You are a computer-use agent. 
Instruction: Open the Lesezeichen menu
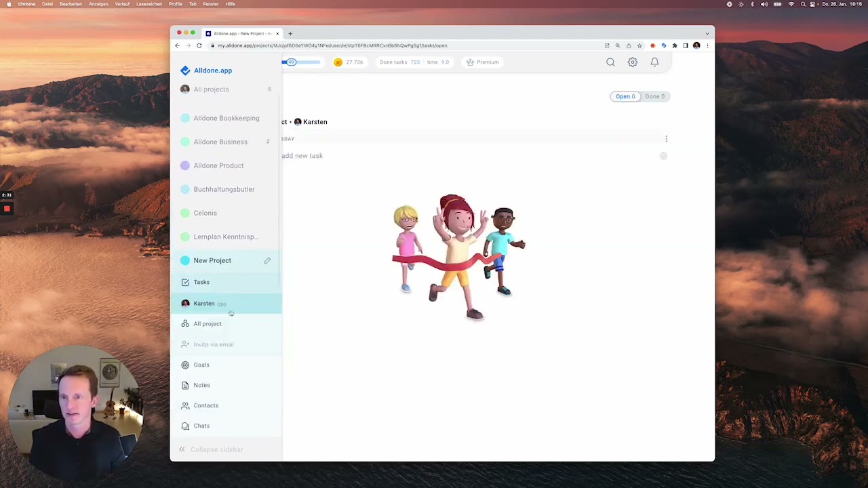click(x=149, y=4)
